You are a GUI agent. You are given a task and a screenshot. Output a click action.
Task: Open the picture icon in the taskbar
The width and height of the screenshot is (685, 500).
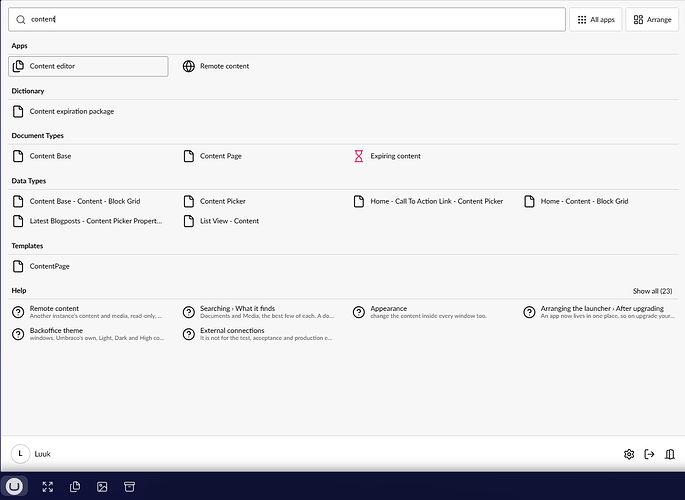102,486
